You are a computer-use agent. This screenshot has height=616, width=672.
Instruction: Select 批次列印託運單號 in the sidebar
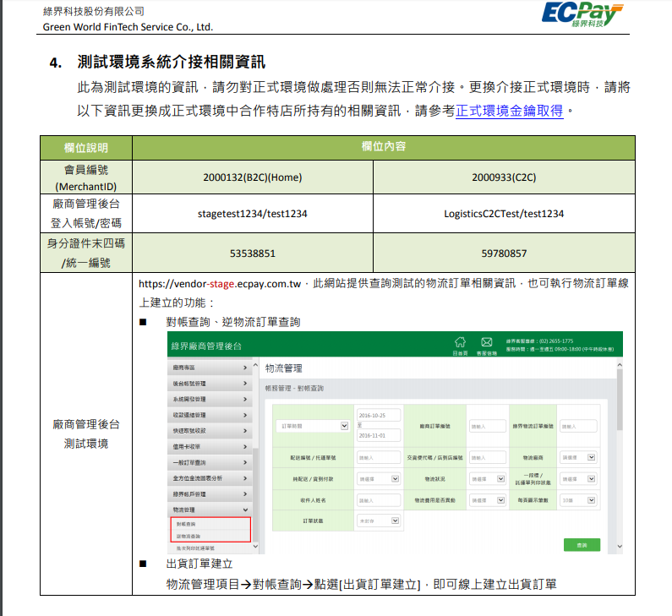[195, 548]
